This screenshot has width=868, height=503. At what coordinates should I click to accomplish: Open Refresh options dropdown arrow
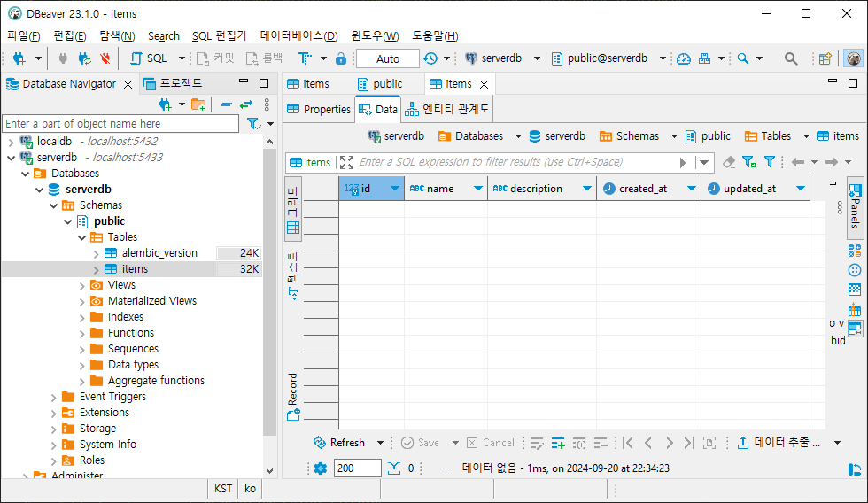[380, 443]
